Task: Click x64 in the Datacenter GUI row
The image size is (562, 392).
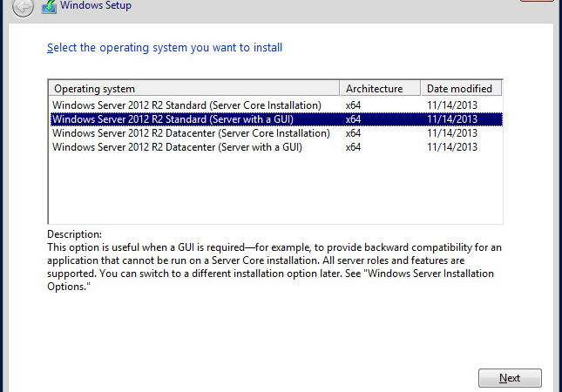Action: click(x=353, y=147)
